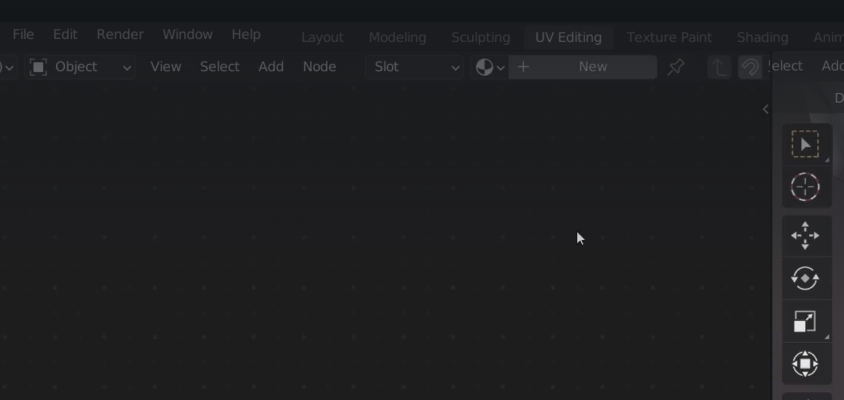Select the Move tool
This screenshot has height=400, width=844.
coord(805,236)
